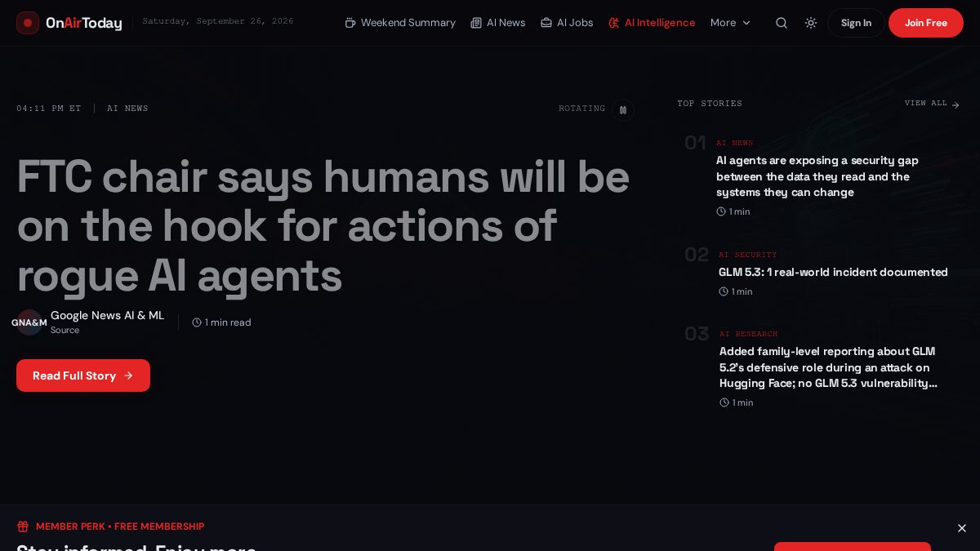Screen dimensions: 980x551
Task: Open View All top stories link
Action: [932, 104]
